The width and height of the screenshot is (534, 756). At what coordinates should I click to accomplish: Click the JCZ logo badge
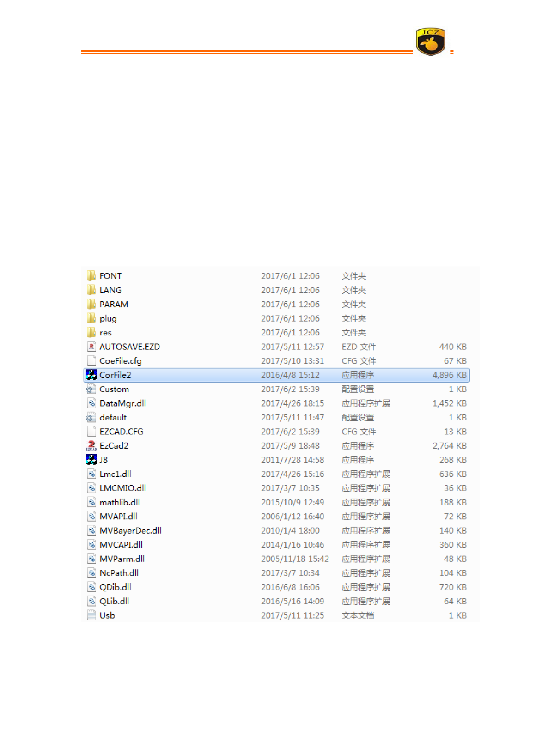pyautogui.click(x=430, y=42)
